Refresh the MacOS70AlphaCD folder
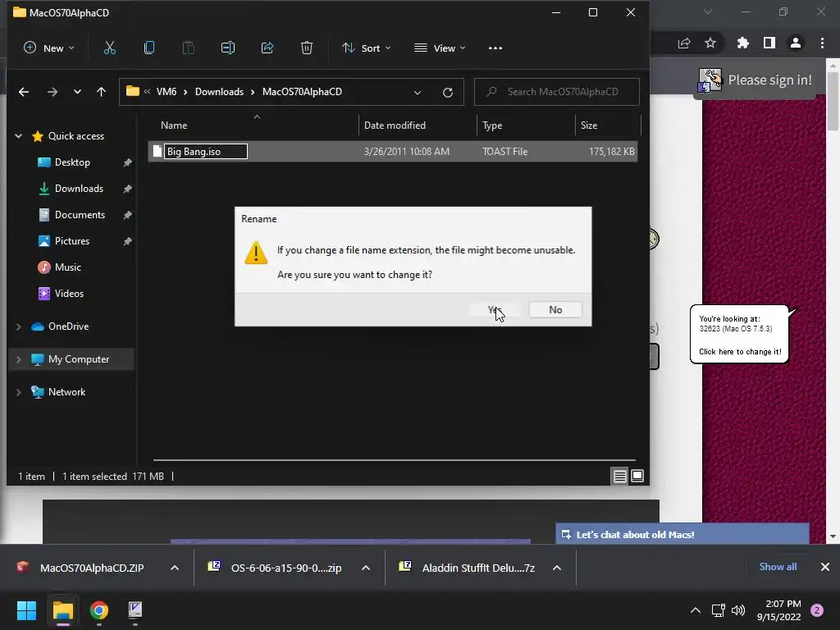 coord(448,92)
